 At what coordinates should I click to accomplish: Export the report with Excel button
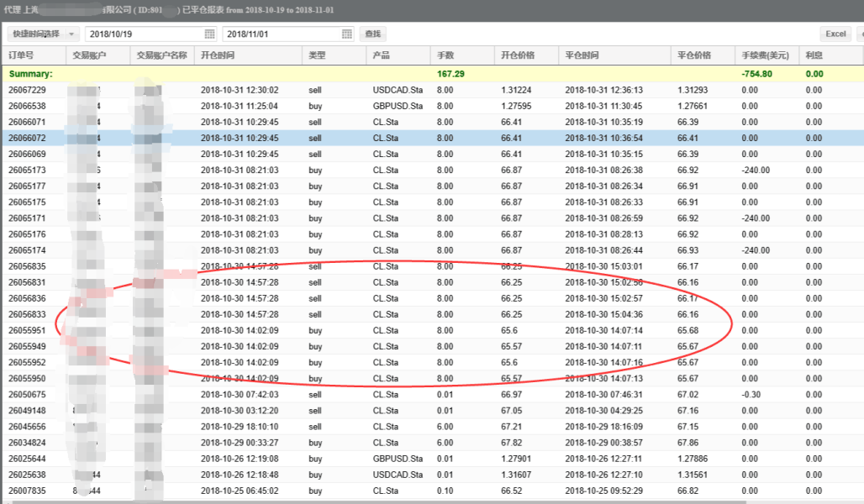point(835,34)
